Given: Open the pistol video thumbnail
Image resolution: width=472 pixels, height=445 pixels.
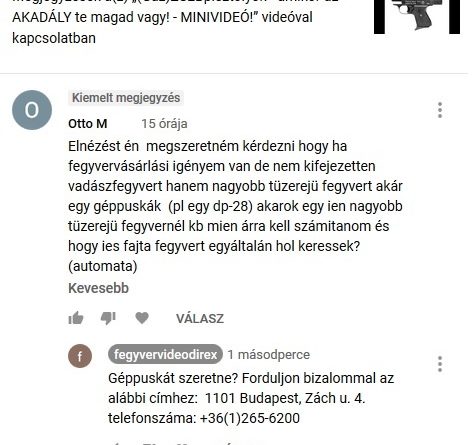Looking at the screenshot, I should [x=417, y=16].
